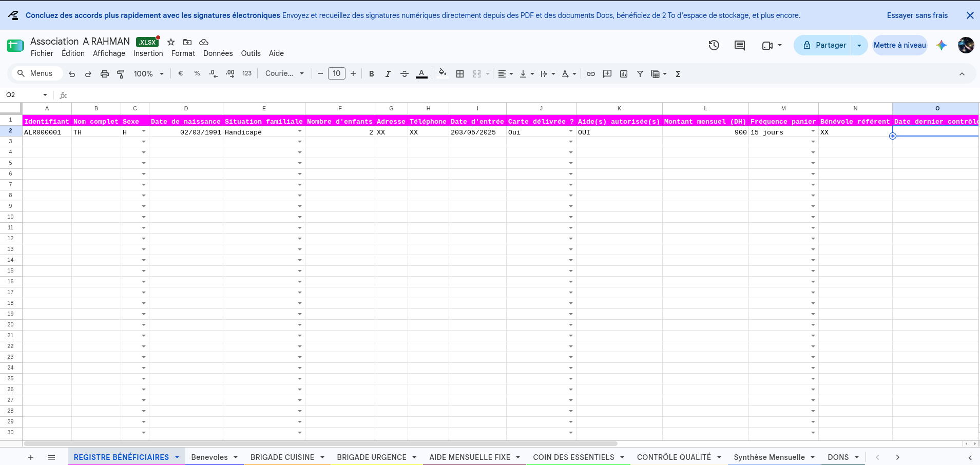
Task: Open the print dialog icon
Action: tap(105, 74)
